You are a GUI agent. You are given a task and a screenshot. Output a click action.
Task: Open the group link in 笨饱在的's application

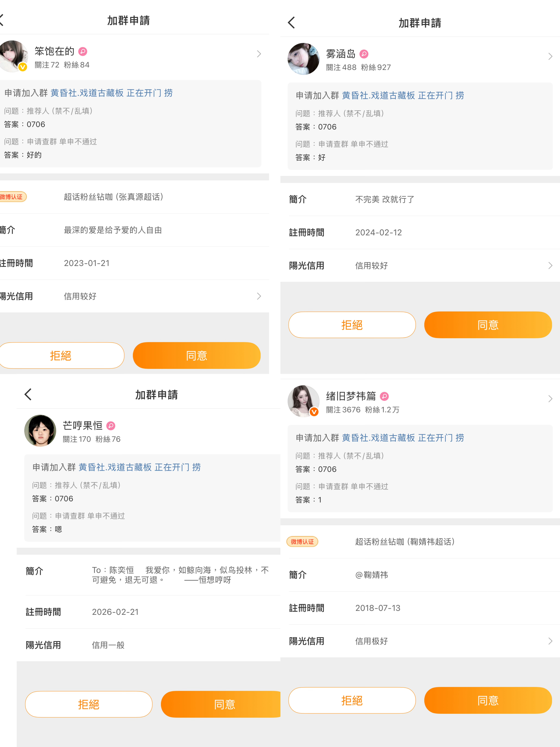111,93
